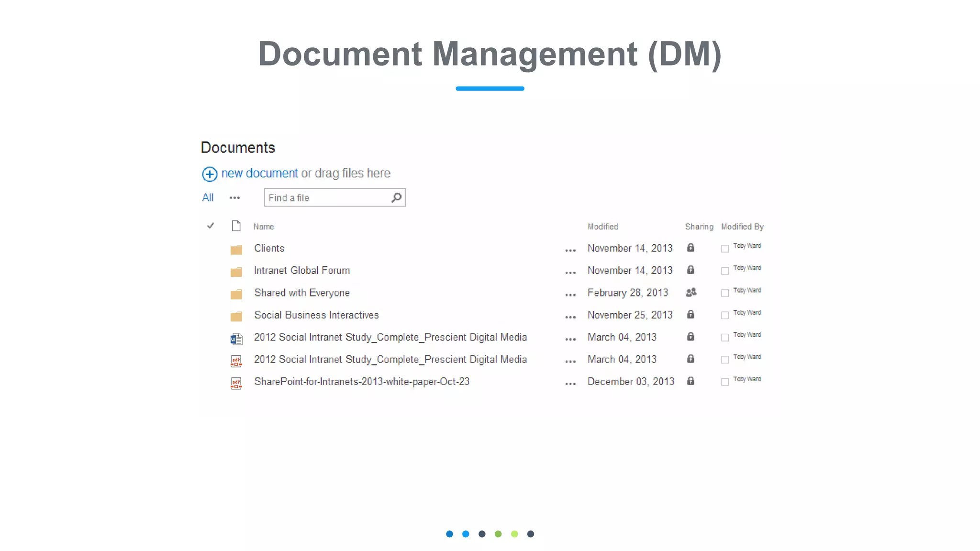
Task: Open ellipsis menu for SharePoint-for-Intranets white paper
Action: click(570, 384)
